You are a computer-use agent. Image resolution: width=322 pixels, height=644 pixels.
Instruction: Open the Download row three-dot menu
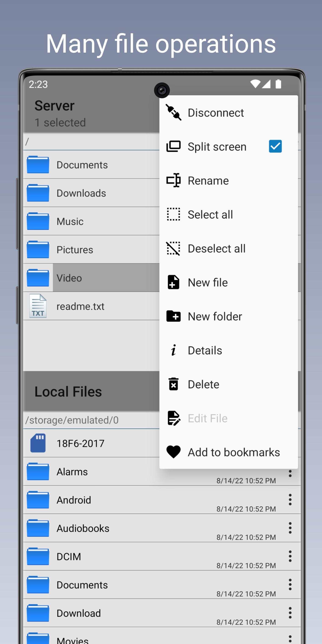point(290,613)
